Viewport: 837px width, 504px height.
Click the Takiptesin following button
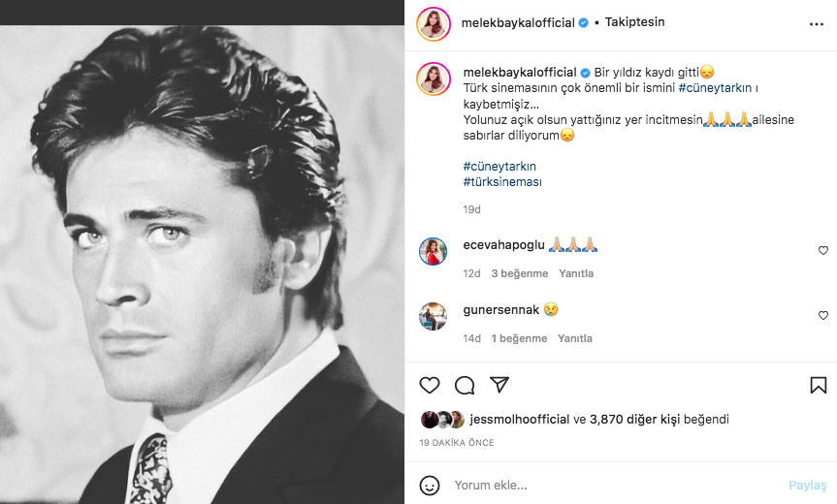[x=634, y=22]
